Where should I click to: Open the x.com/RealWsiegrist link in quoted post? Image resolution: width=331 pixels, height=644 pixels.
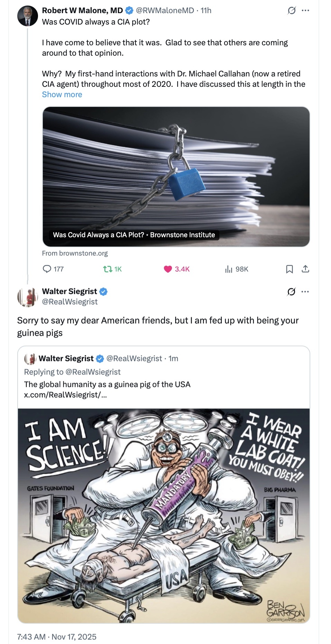pyautogui.click(x=65, y=395)
